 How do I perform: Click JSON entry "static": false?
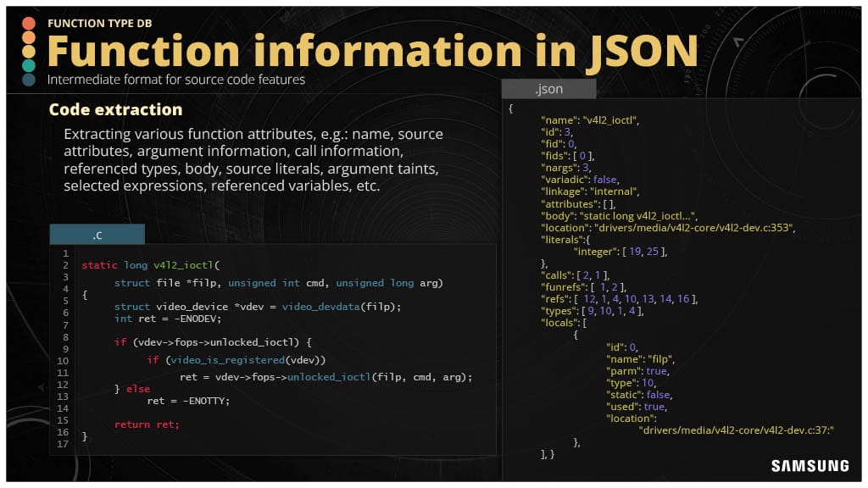[x=639, y=395]
